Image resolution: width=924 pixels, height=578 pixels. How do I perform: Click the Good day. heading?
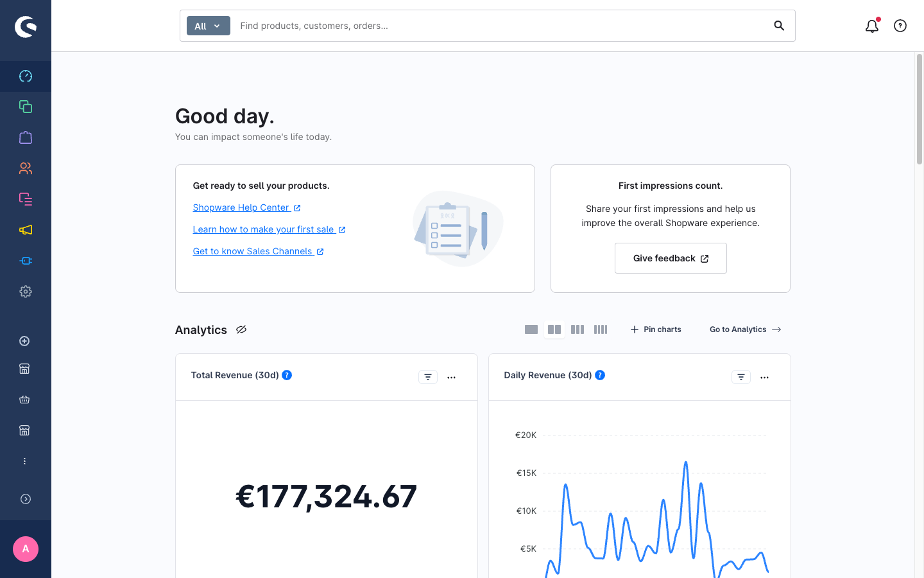225,116
